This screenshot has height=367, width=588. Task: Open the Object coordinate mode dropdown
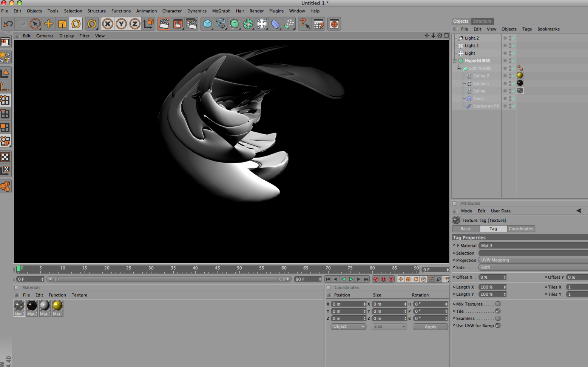point(349,327)
